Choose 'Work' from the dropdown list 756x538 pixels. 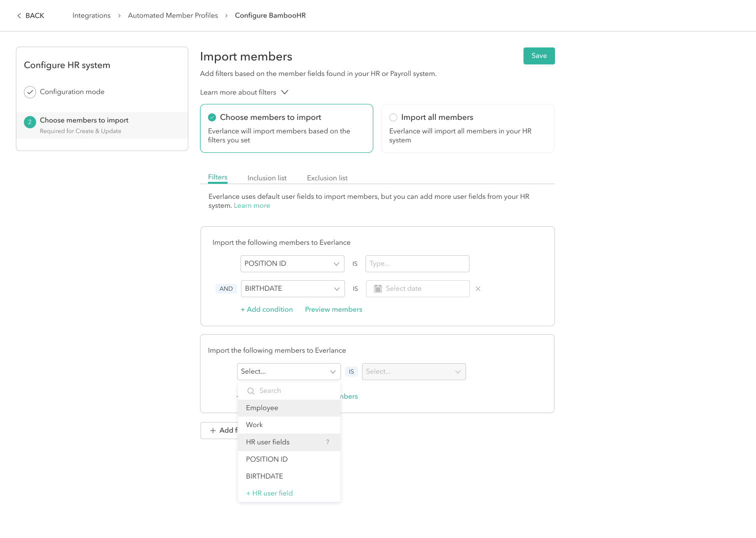[x=289, y=425]
